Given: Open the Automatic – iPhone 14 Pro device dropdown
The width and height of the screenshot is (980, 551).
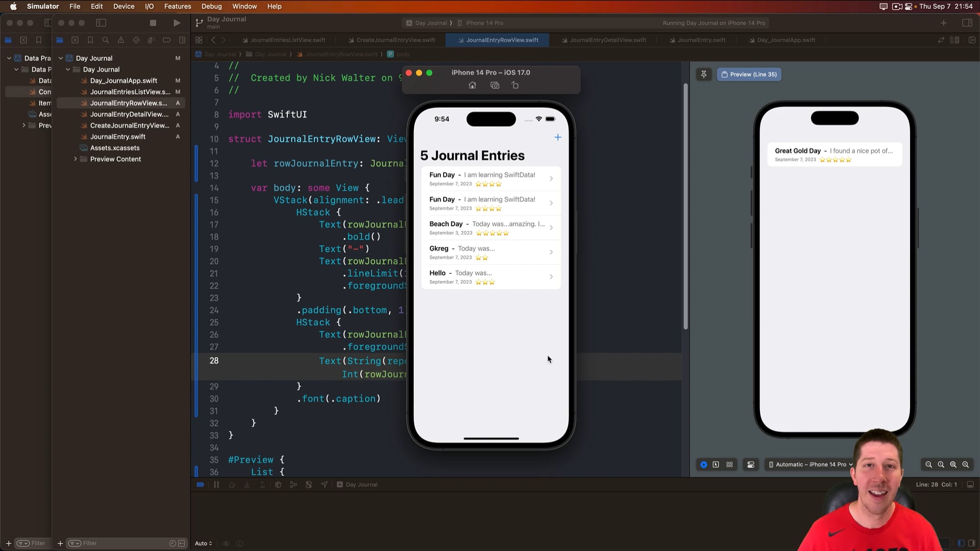Looking at the screenshot, I should (811, 465).
